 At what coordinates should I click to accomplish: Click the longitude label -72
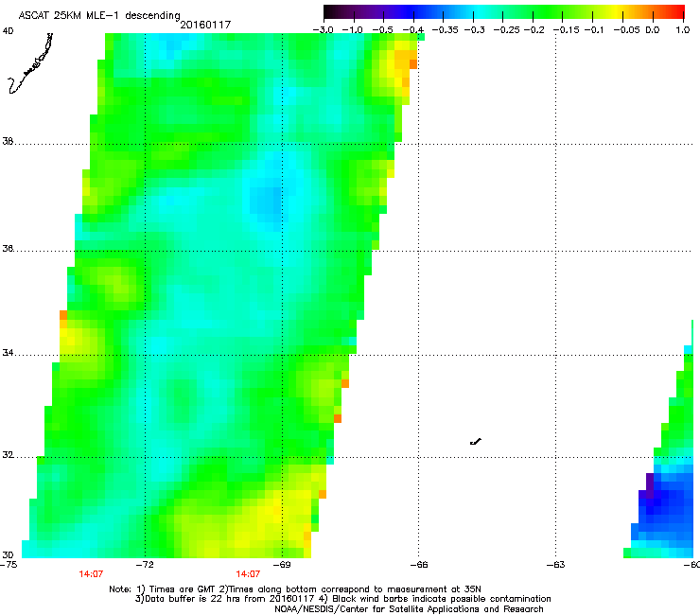[145, 565]
